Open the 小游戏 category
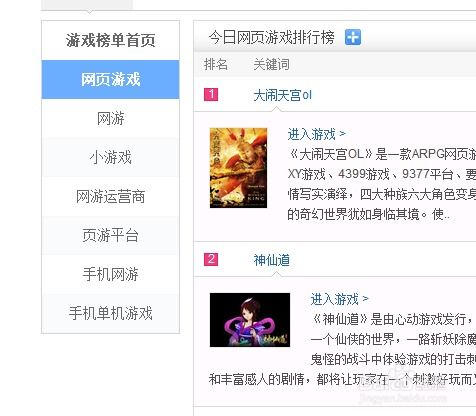476x416 pixels. (110, 157)
